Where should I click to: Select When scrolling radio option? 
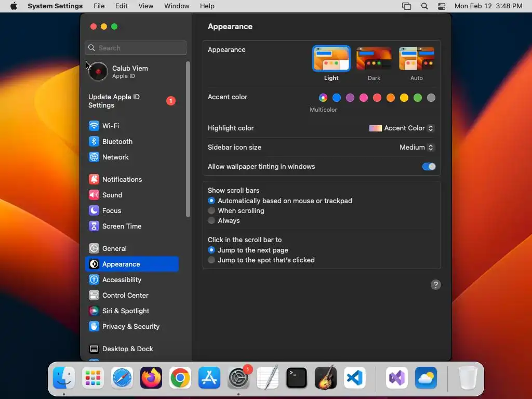pos(211,211)
